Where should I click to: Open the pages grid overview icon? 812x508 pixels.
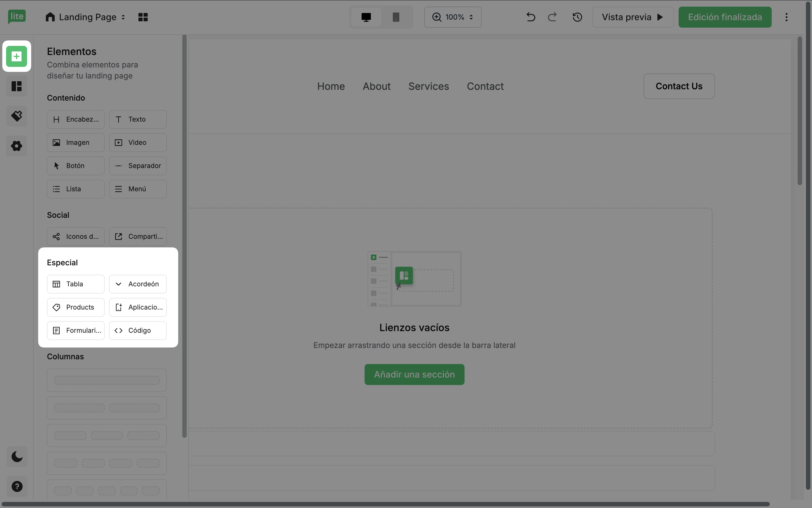pyautogui.click(x=143, y=17)
